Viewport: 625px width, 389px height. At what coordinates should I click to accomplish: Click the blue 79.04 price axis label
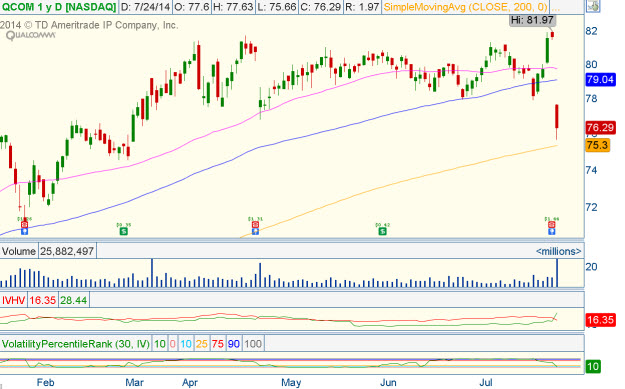[x=600, y=80]
